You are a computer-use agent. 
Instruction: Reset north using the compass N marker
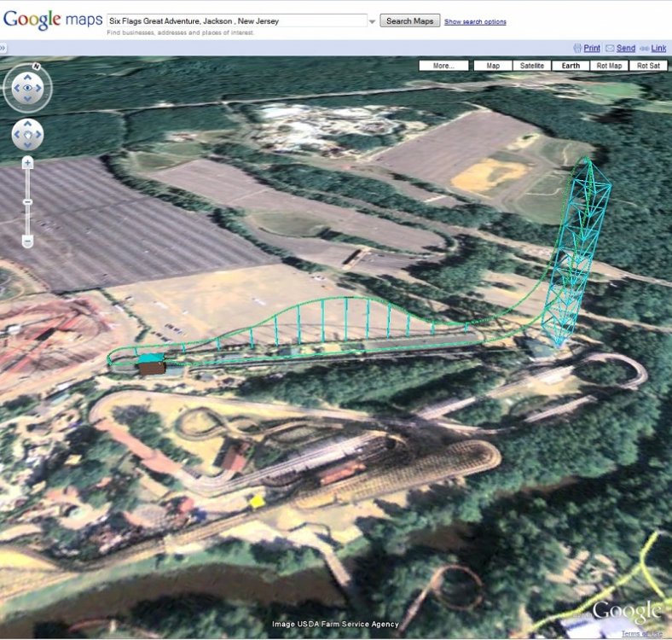36,65
